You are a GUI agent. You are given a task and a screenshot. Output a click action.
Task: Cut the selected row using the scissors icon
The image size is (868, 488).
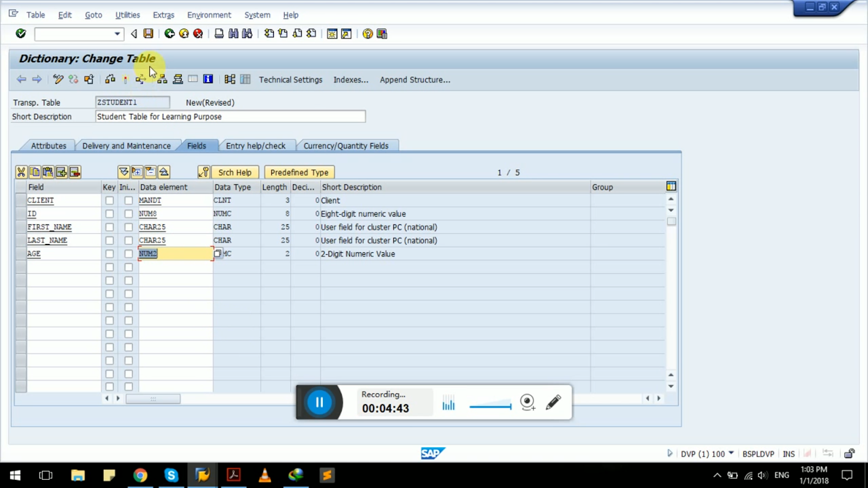[21, 172]
